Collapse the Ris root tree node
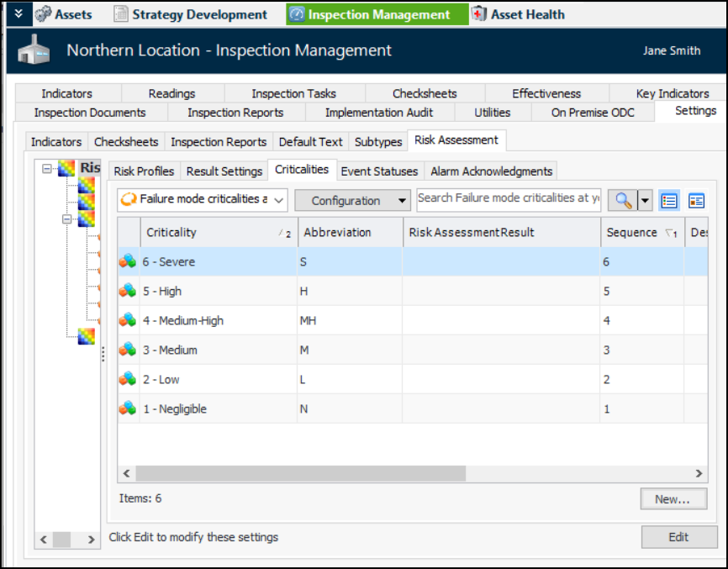Screen dimensions: 728x569 [x=47, y=170]
